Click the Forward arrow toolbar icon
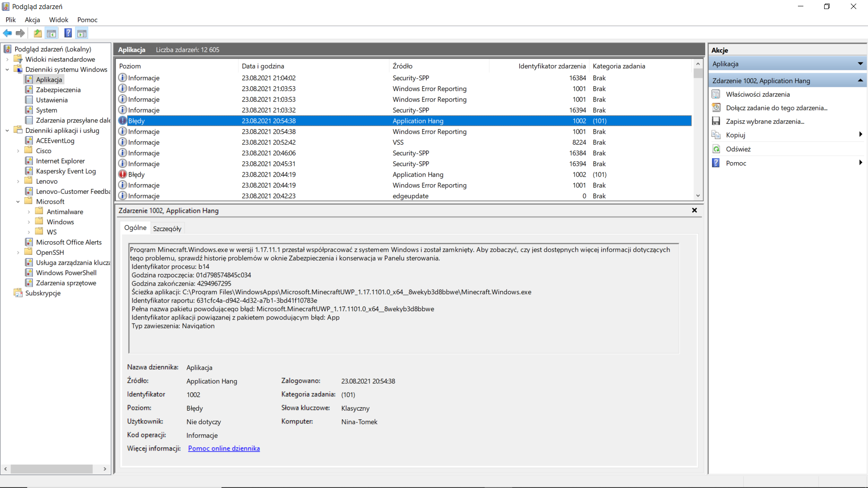 pyautogui.click(x=20, y=33)
